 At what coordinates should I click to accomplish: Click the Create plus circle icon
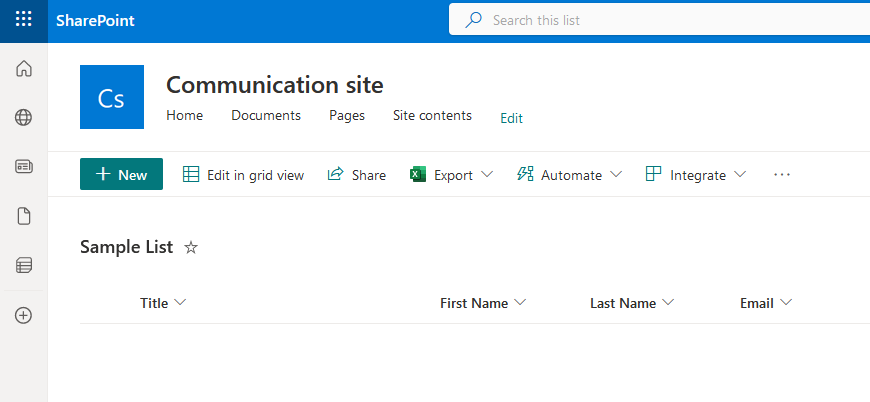(x=24, y=315)
